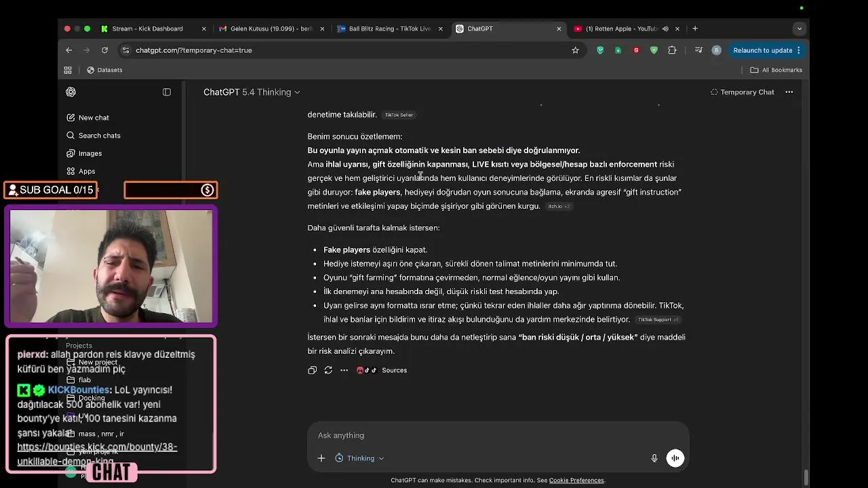The height and width of the screenshot is (488, 868).
Task: Click the page vertical scrollbar
Action: click(806, 477)
